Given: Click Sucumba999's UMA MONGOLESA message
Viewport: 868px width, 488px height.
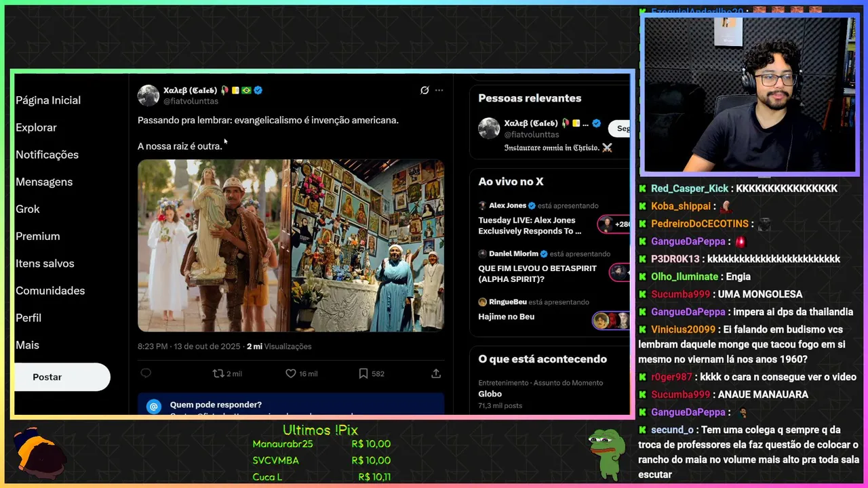Looking at the screenshot, I should point(759,294).
